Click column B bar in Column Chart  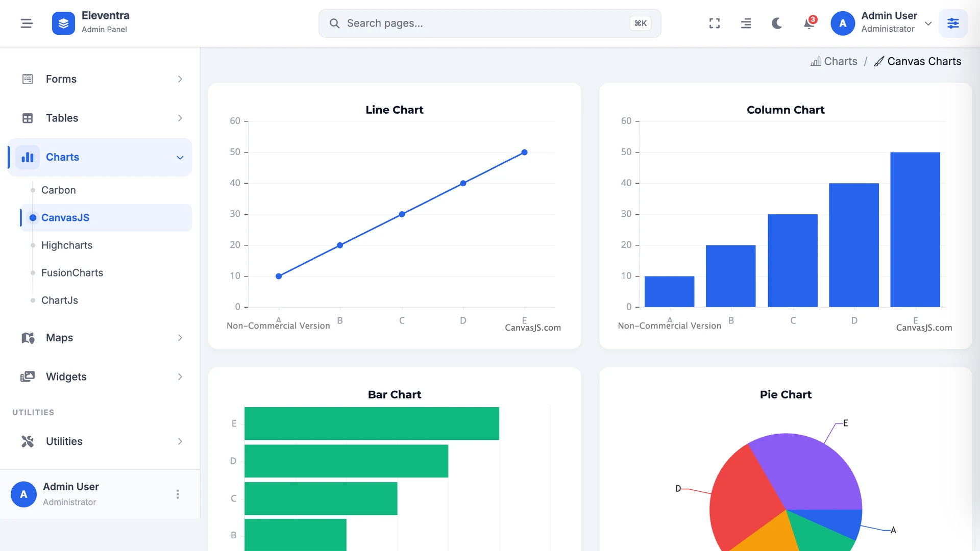[x=730, y=276]
